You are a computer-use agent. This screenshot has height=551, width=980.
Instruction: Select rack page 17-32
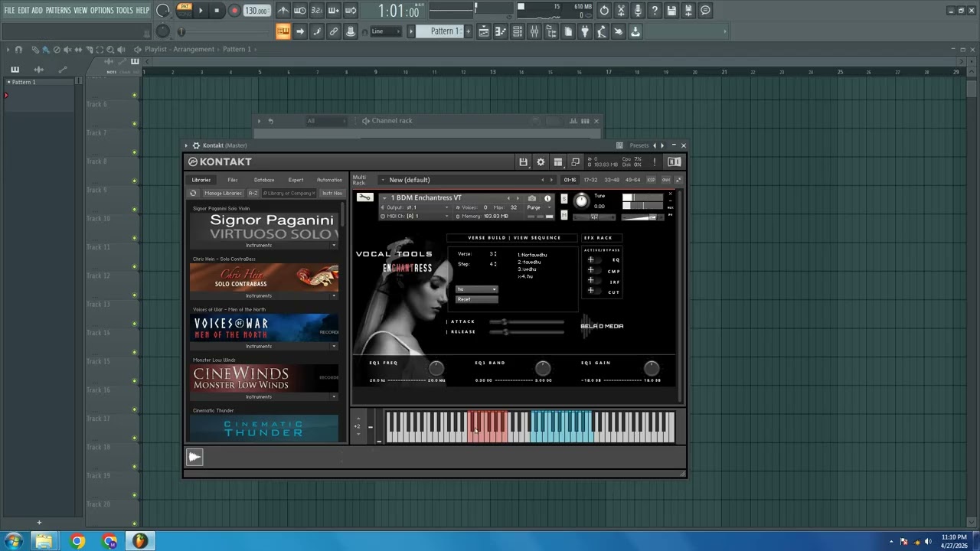tap(591, 180)
